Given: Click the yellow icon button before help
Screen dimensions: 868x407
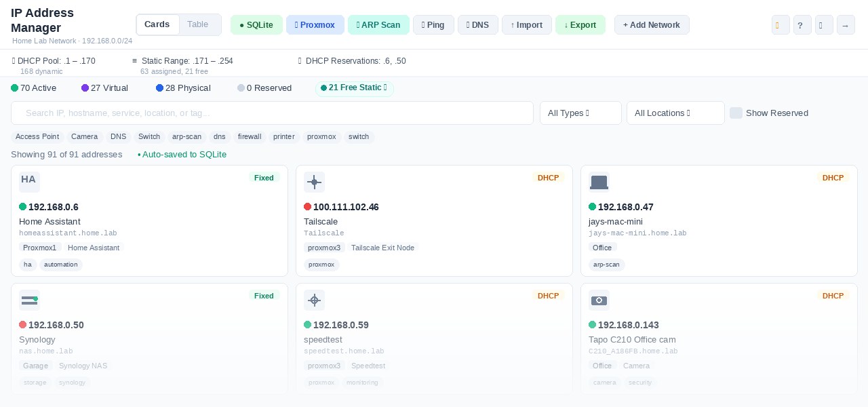Looking at the screenshot, I should tap(781, 25).
